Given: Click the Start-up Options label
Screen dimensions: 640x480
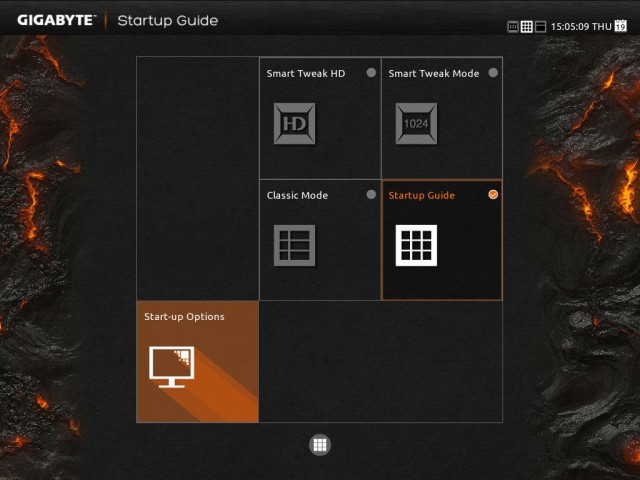Looking at the screenshot, I should [184, 317].
